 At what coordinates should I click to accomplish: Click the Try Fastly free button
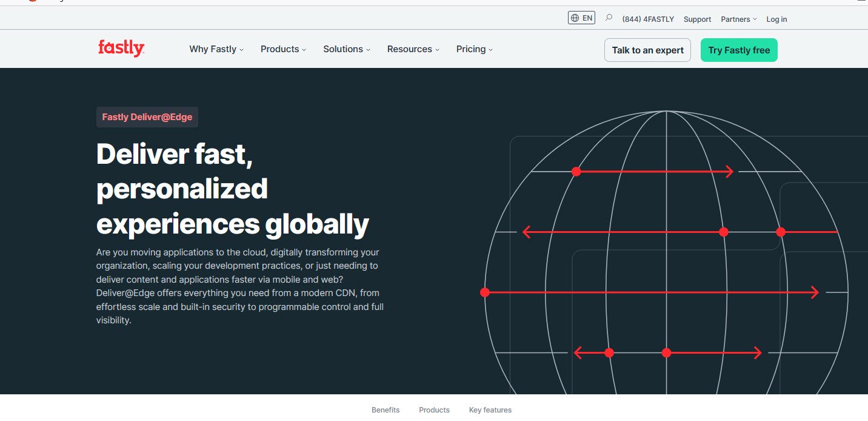coord(739,50)
